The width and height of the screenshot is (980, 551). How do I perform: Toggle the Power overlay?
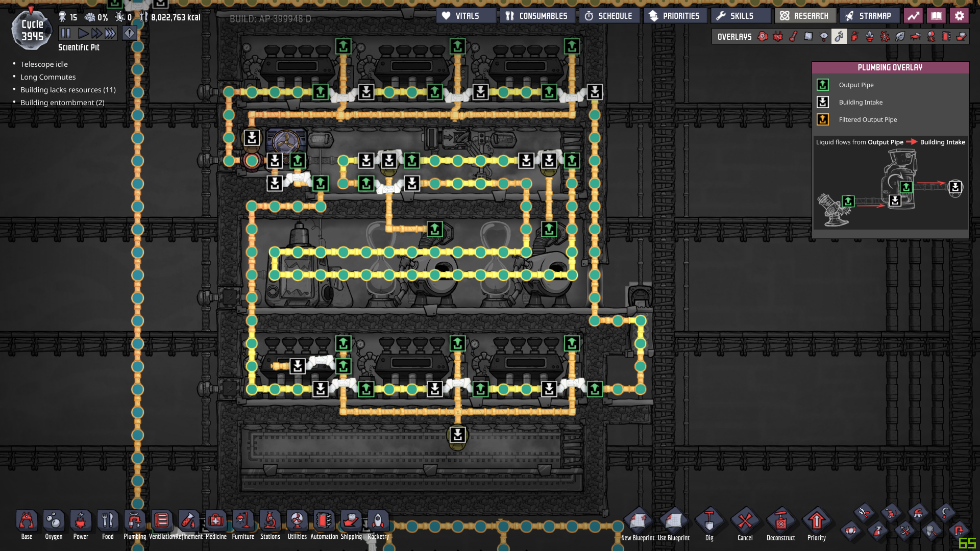777,36
